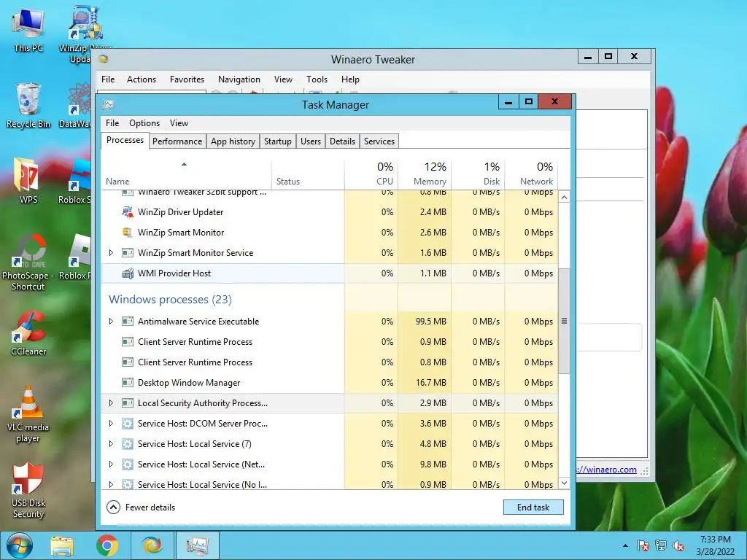Switch to the Startup tab
This screenshot has height=560, width=747.
(278, 141)
